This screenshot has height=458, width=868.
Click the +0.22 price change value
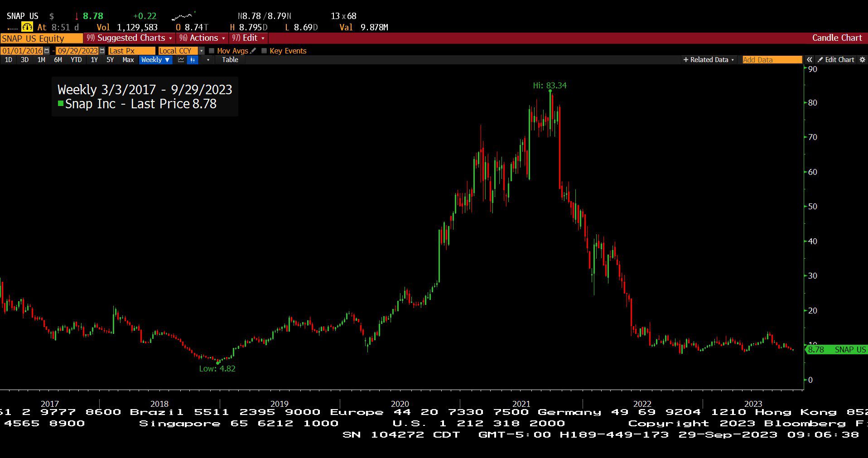point(145,16)
